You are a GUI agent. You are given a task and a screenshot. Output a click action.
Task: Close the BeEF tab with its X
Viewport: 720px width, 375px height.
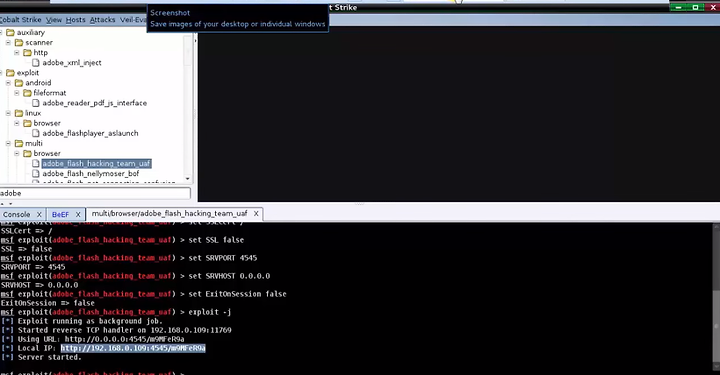(x=78, y=214)
